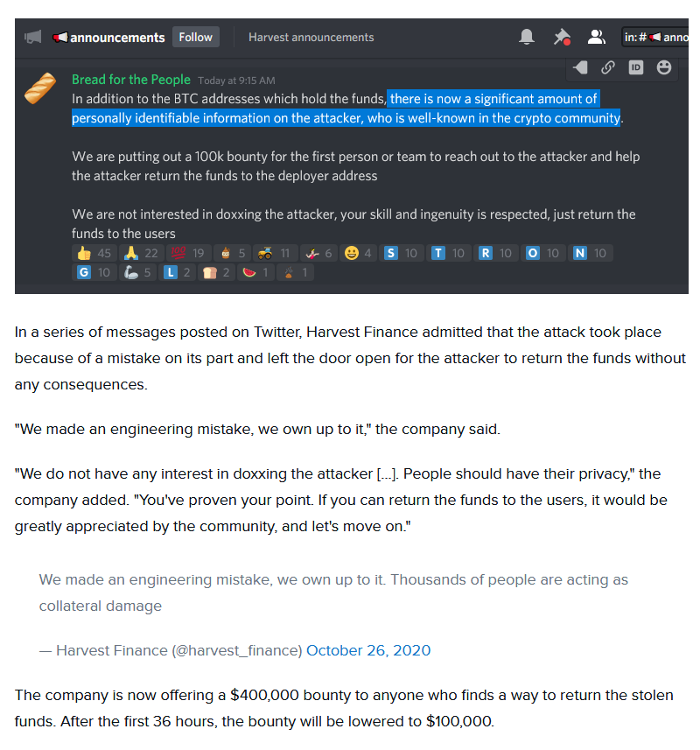Toggle the letter G reaction
Image resolution: width=700 pixels, height=750 pixels.
click(94, 273)
